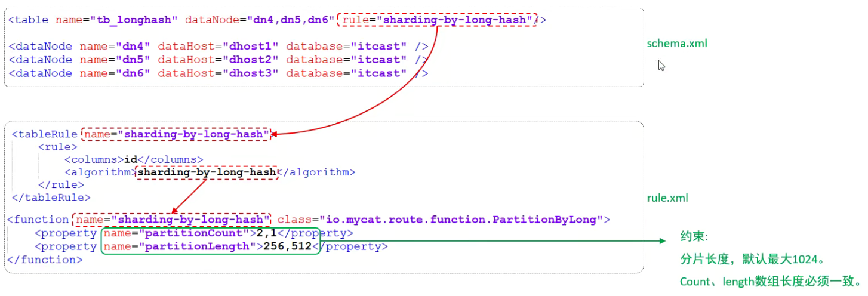Select the id text in columns tag

[130, 159]
